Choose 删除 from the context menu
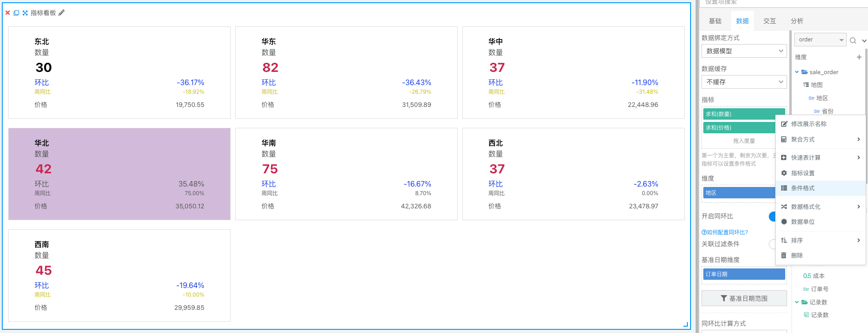The image size is (868, 333). tap(797, 256)
